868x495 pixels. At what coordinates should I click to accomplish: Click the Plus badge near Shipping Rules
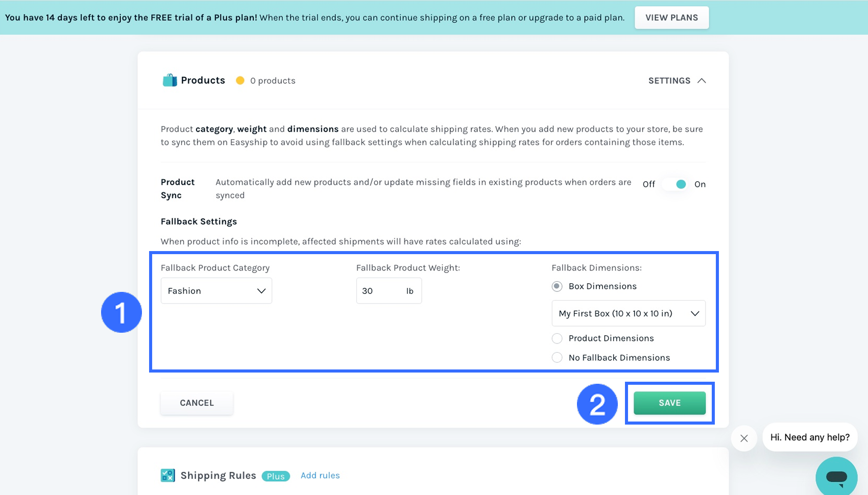pos(276,476)
